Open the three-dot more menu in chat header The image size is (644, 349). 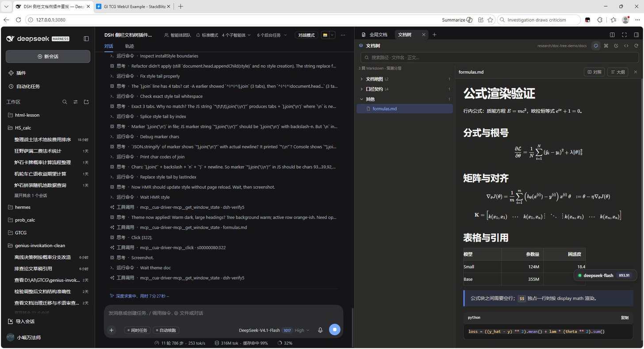pos(343,35)
